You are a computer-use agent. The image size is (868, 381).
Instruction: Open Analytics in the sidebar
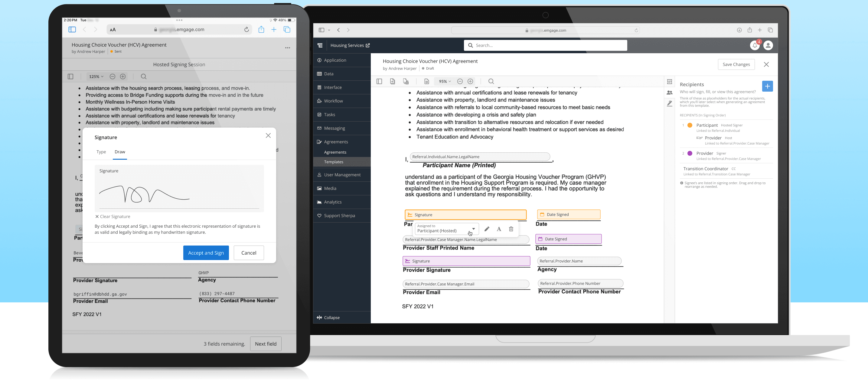tap(342, 202)
